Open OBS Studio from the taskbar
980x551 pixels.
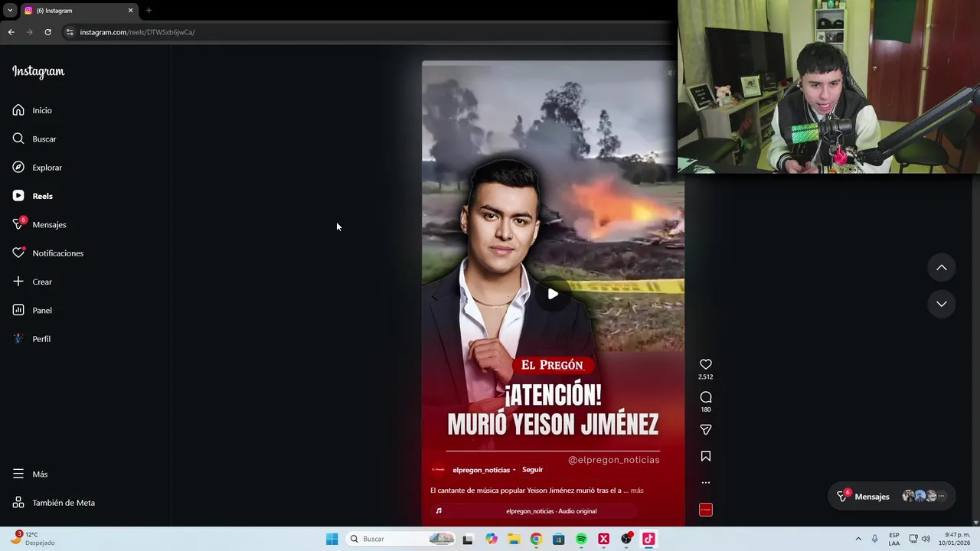(626, 539)
